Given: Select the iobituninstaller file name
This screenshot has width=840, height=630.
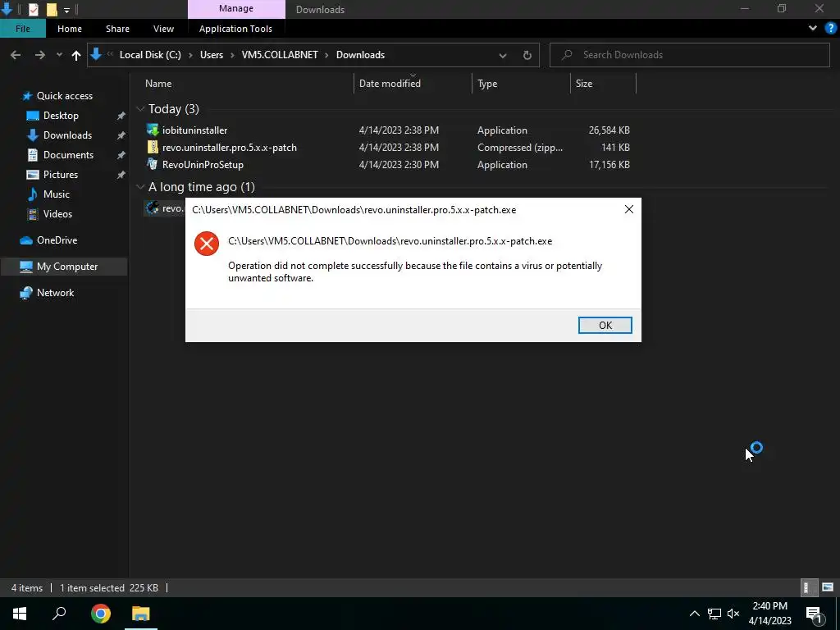Looking at the screenshot, I should (x=195, y=130).
